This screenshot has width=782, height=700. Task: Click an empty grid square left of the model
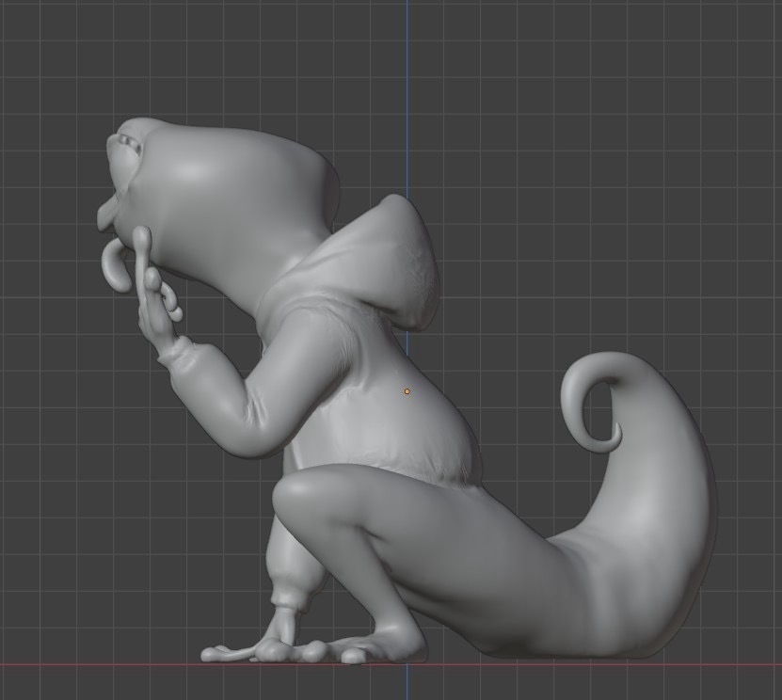pos(66,376)
